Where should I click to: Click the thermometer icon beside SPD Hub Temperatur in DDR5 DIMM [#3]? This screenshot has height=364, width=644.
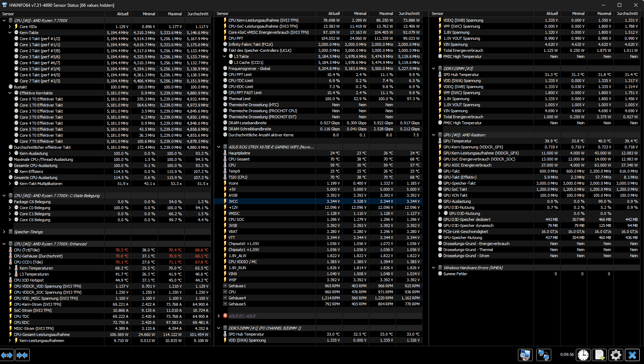440,75
